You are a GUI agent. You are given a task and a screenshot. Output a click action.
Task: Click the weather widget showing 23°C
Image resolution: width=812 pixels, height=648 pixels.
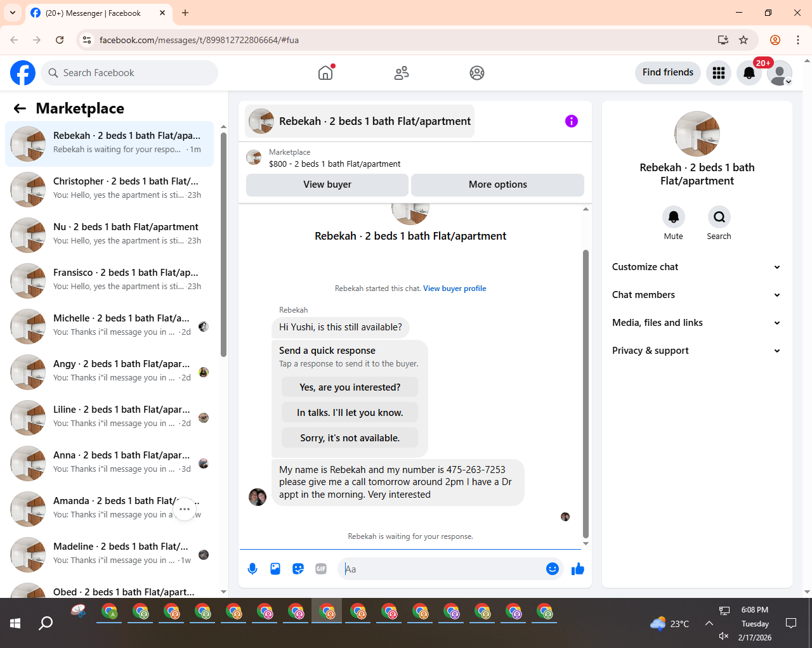670,623
